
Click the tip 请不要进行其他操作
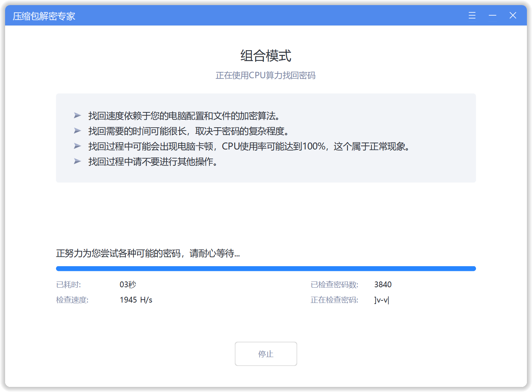click(x=153, y=162)
